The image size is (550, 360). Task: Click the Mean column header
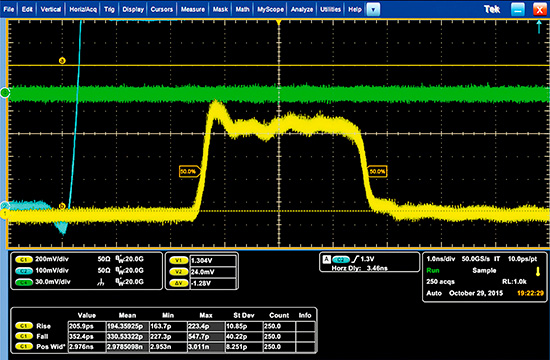tap(127, 315)
